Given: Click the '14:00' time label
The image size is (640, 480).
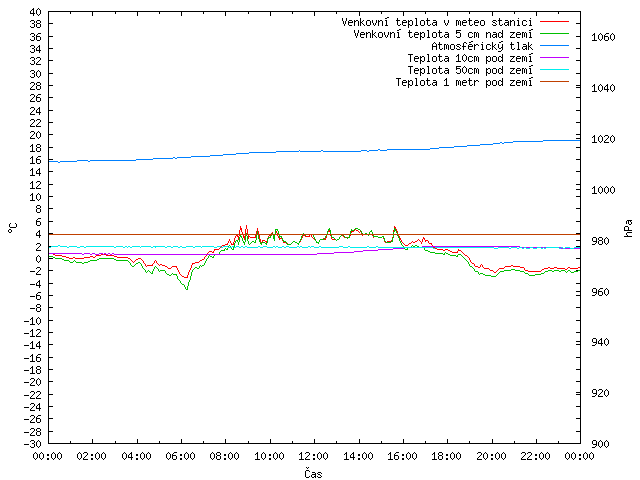Looking at the screenshot, I should [x=358, y=456].
